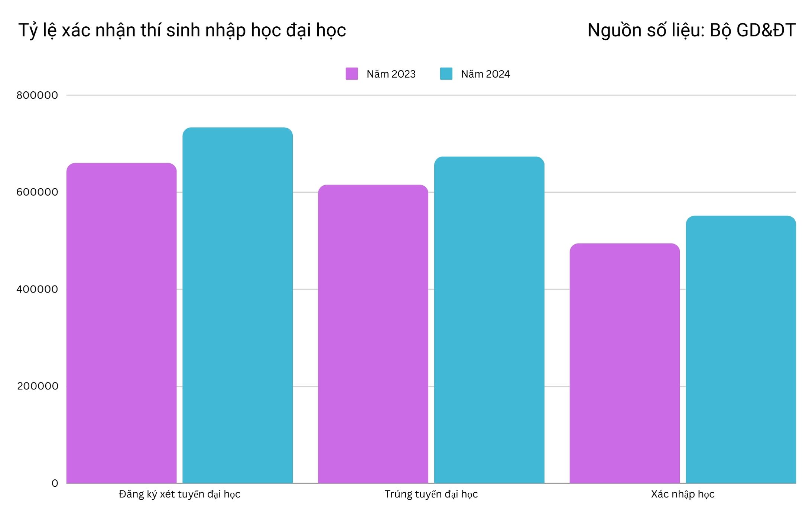Click the blue Năm 2024 legend swatch

coord(446,74)
